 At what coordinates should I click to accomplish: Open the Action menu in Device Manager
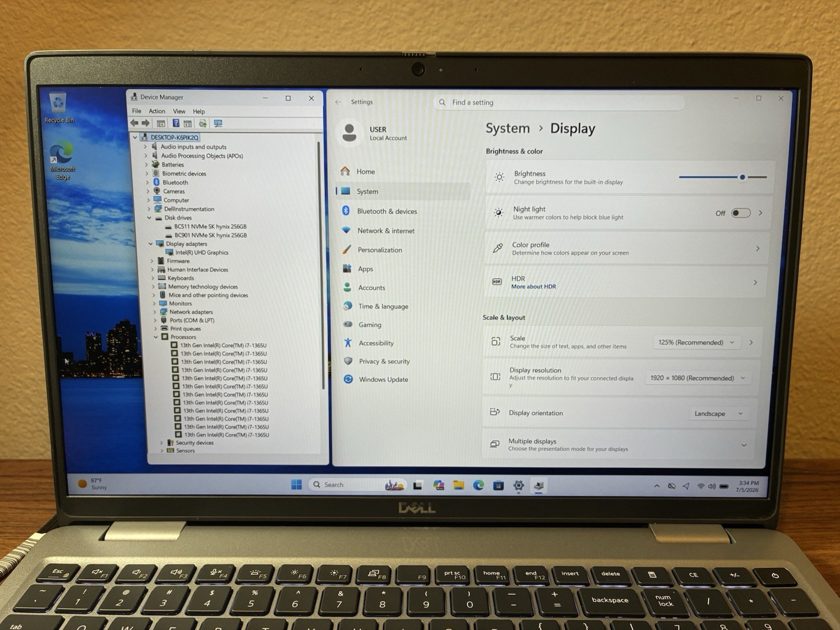pyautogui.click(x=157, y=111)
